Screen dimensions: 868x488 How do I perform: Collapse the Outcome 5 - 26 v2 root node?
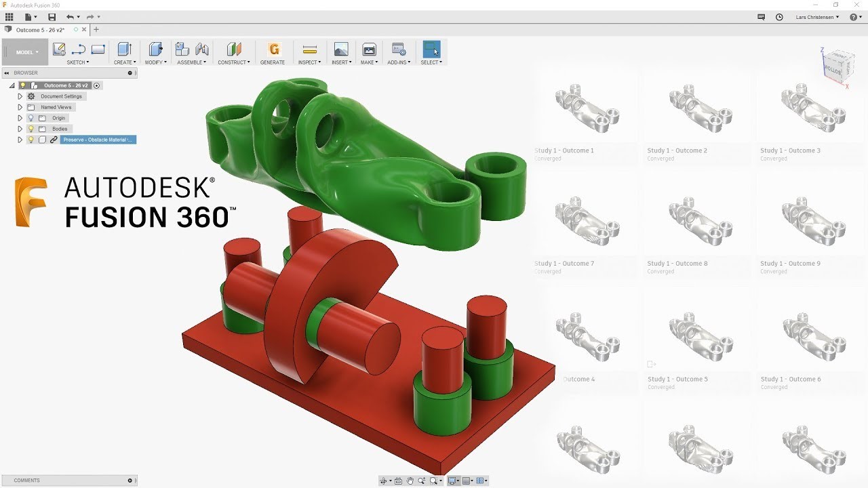[12, 85]
